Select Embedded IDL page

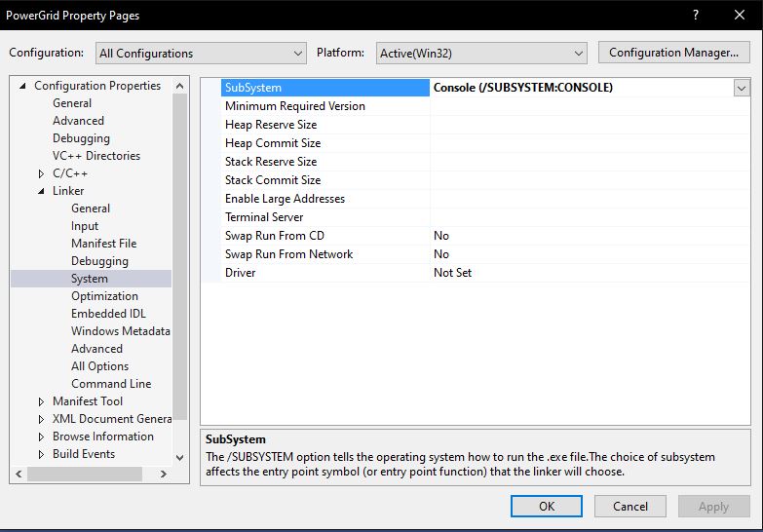point(108,314)
